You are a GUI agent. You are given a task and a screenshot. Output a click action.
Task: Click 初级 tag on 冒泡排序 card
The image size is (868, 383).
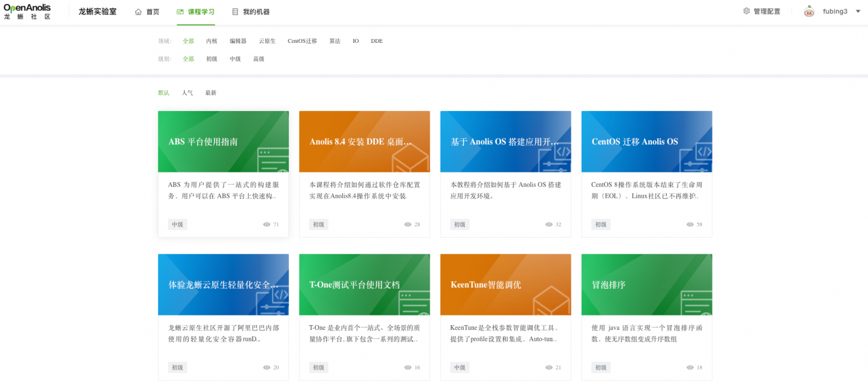coord(600,367)
